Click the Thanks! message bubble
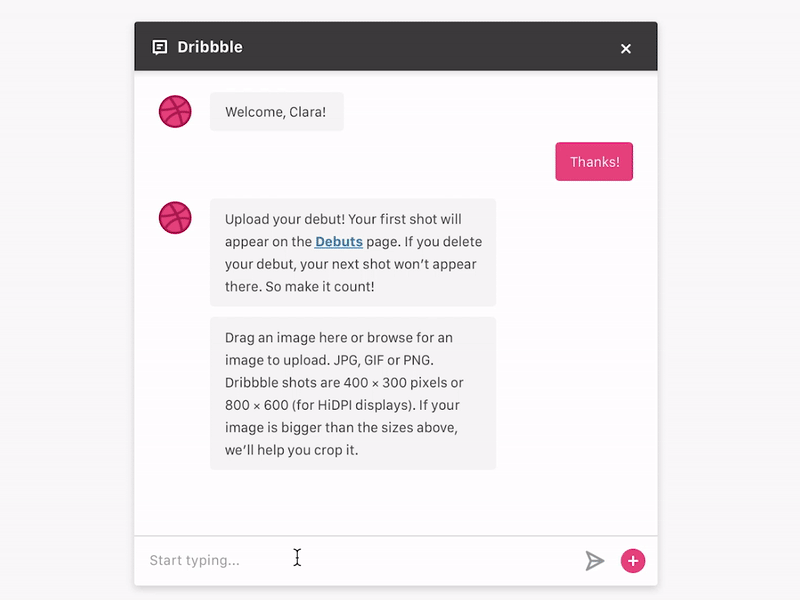The image size is (800, 600). pos(594,161)
